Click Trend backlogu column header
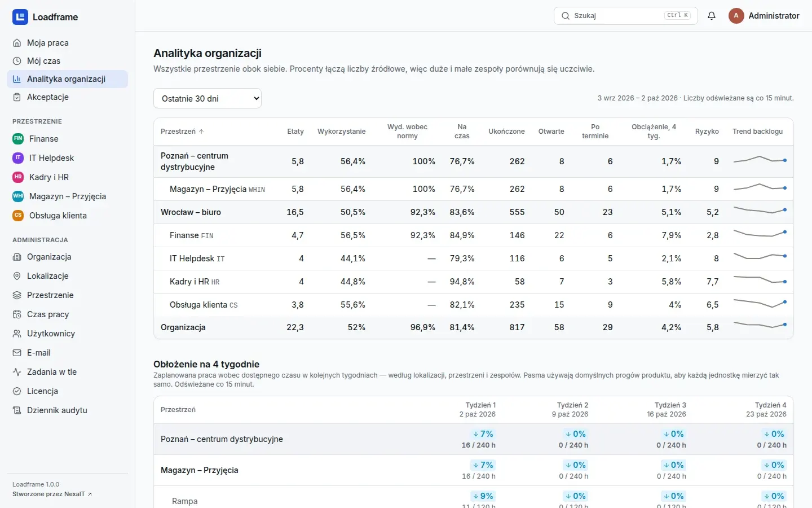 (757, 132)
